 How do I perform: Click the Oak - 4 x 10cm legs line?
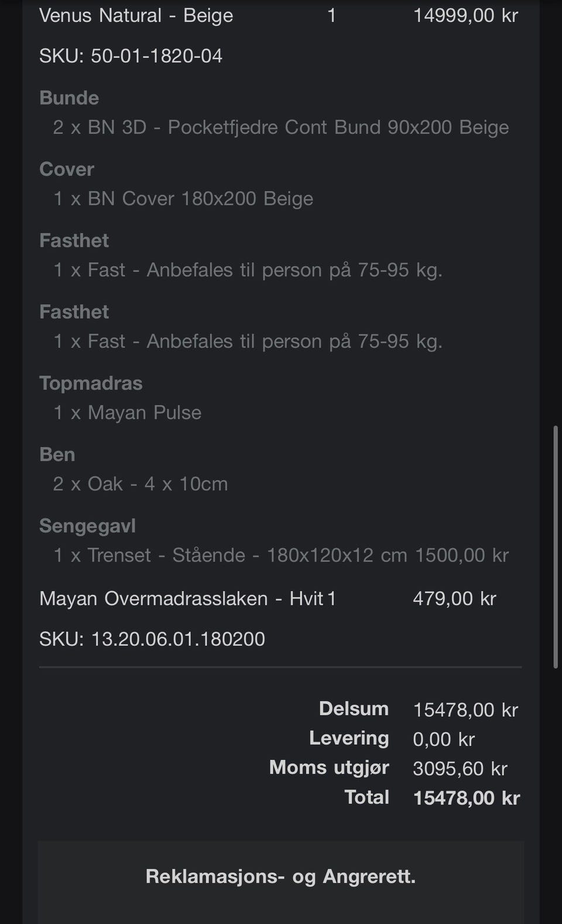pos(140,484)
